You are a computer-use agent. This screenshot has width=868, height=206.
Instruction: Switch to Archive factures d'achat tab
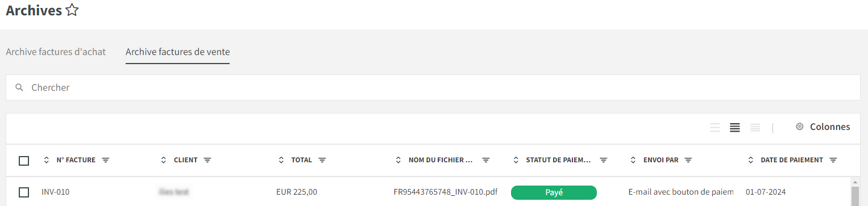pyautogui.click(x=56, y=52)
